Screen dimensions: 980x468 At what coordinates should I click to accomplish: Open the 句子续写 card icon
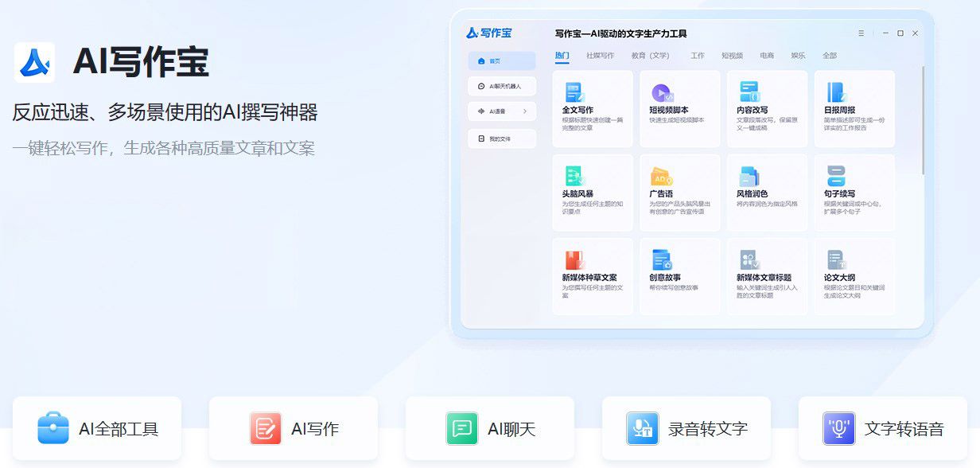coord(836,176)
